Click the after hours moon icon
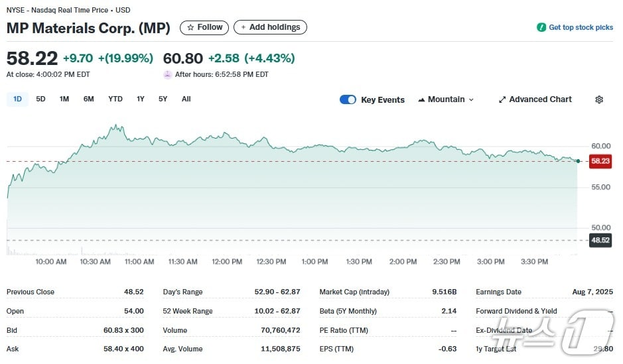Viewport: 623px width, 364px height. pyautogui.click(x=168, y=75)
